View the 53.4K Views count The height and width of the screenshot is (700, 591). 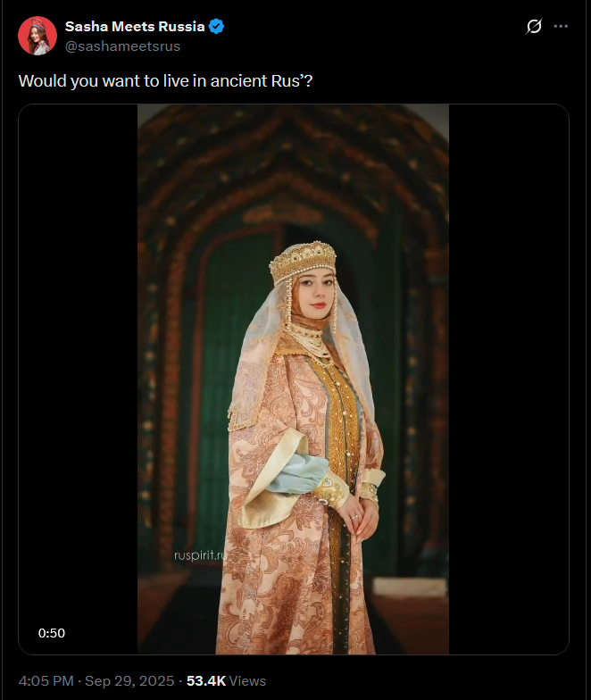click(x=227, y=680)
